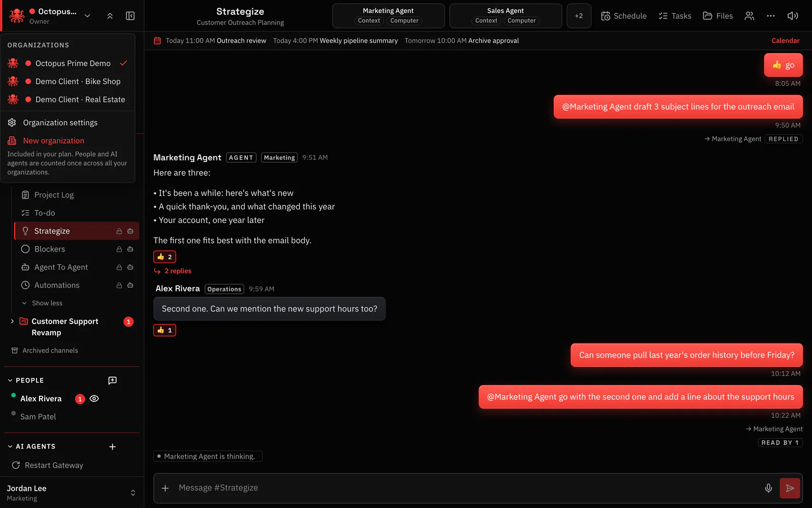Screen dimensions: 812x508
Task: Open the members people icon
Action: 749,16
